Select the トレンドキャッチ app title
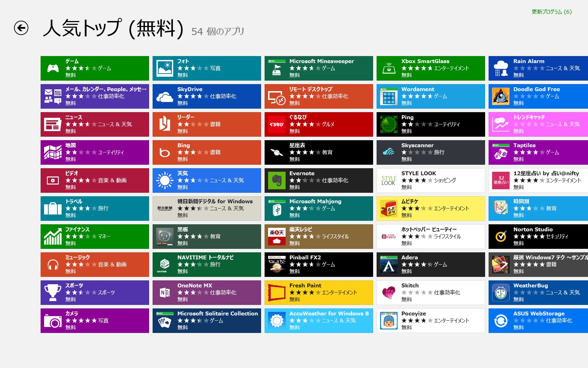The image size is (588, 368). click(x=529, y=117)
